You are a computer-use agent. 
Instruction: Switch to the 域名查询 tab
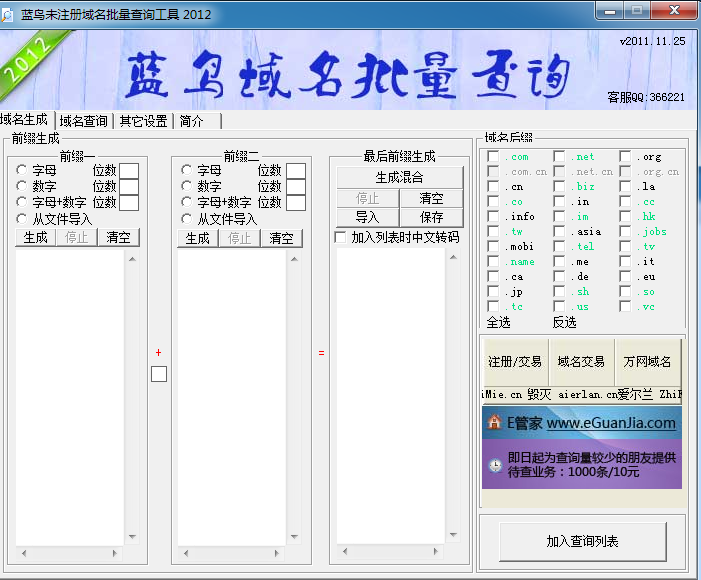(83, 121)
